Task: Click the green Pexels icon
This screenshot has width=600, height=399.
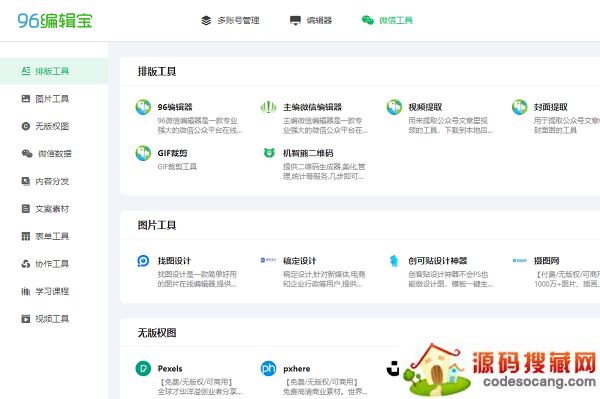Action: pyautogui.click(x=143, y=369)
